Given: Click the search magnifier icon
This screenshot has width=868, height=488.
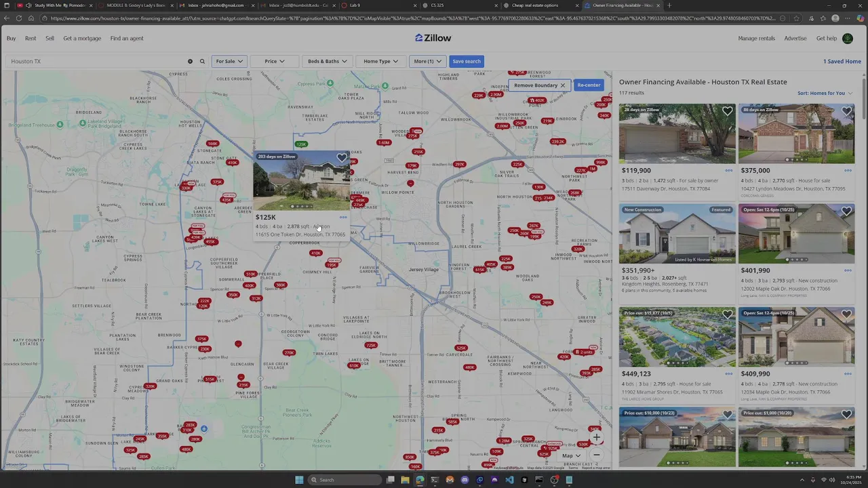Looking at the screenshot, I should (x=202, y=61).
